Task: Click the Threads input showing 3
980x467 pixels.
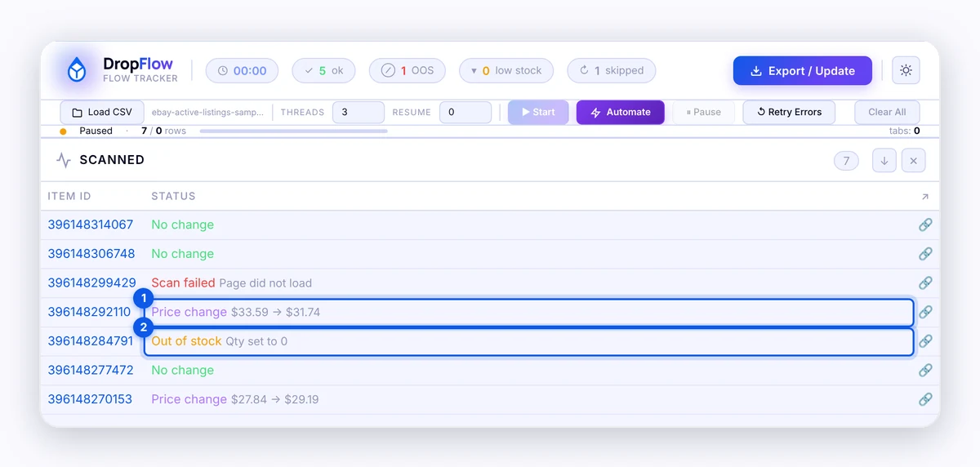Action: (359, 112)
